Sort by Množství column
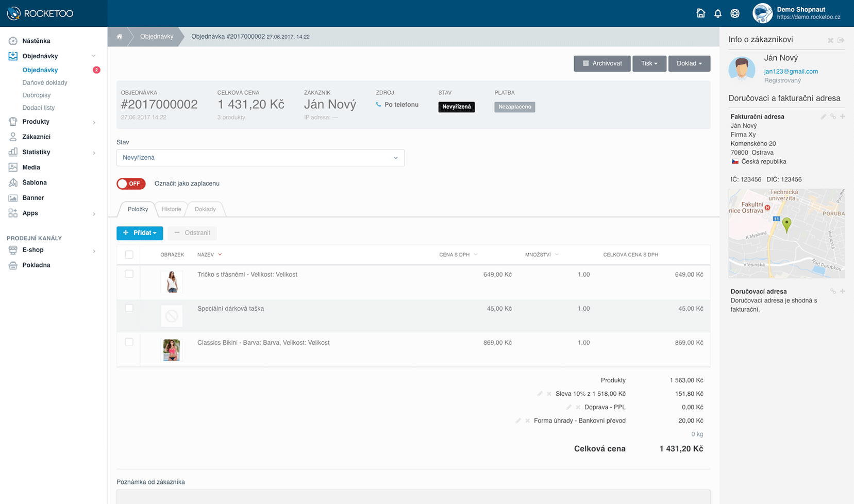 pyautogui.click(x=542, y=255)
